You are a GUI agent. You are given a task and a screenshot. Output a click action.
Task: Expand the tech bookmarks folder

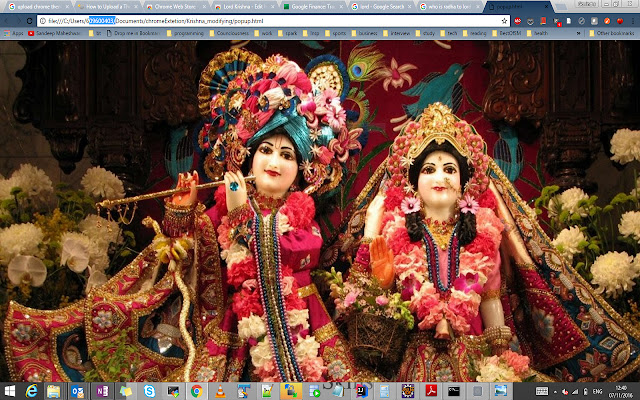point(449,33)
